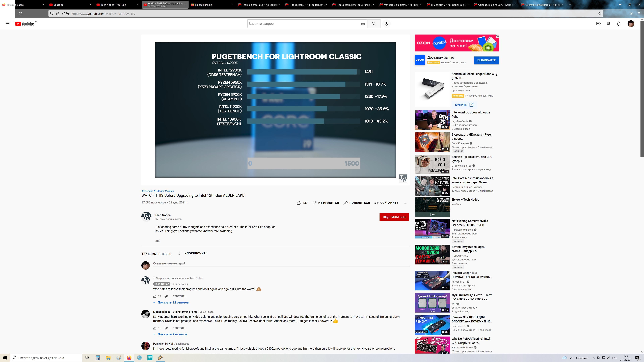Click the voice search microphone icon
The height and width of the screenshot is (362, 644).
point(387,23)
